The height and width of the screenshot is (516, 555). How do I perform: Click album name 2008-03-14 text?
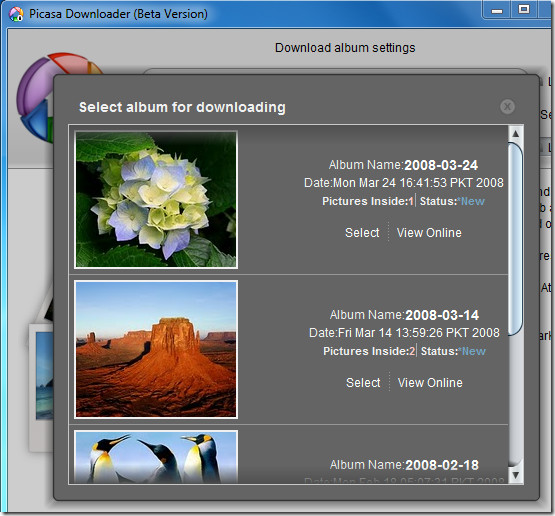(x=442, y=315)
